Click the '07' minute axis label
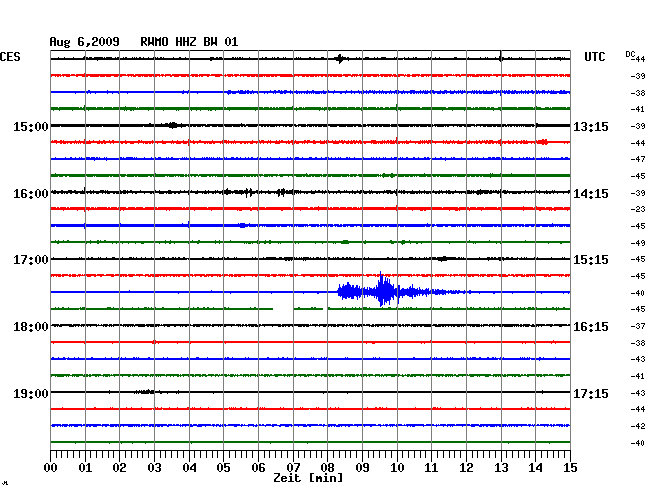 point(293,468)
